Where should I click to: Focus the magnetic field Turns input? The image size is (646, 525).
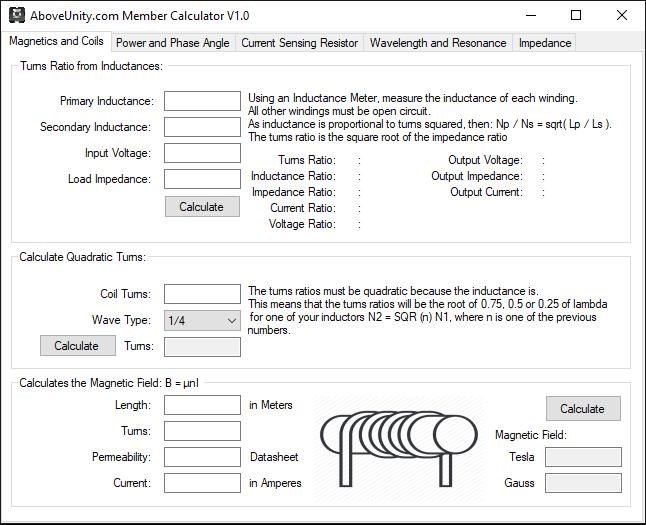202,431
